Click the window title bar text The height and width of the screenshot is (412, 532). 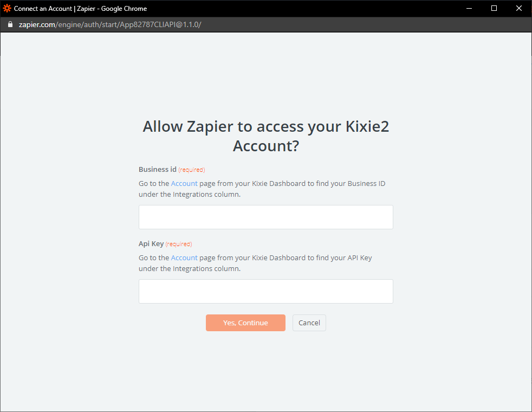80,9
